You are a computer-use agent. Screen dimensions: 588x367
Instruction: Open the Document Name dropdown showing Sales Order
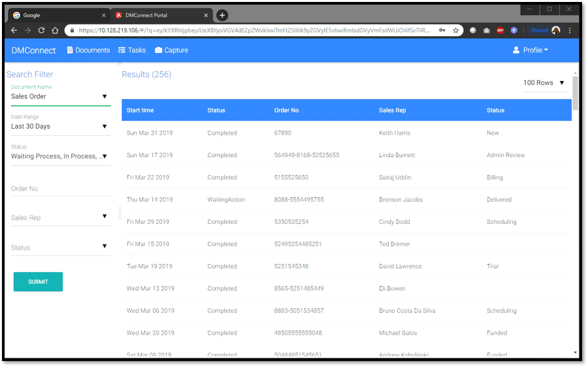pos(59,96)
